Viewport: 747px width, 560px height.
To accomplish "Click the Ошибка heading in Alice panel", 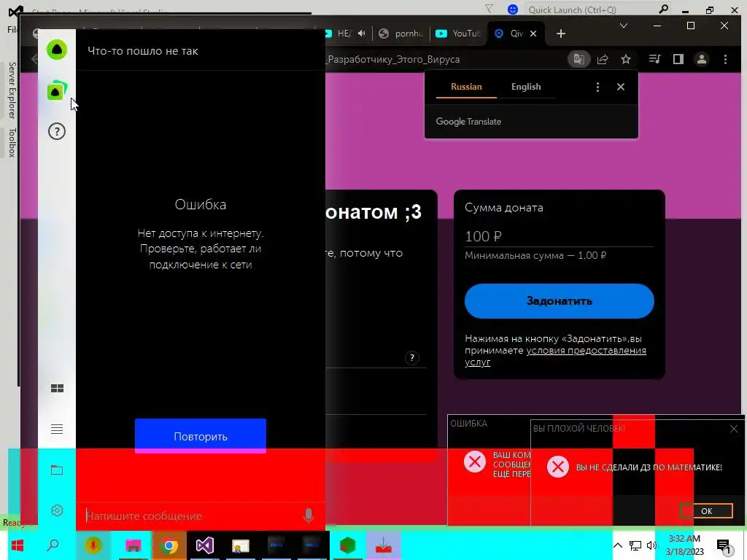I will pyautogui.click(x=200, y=204).
